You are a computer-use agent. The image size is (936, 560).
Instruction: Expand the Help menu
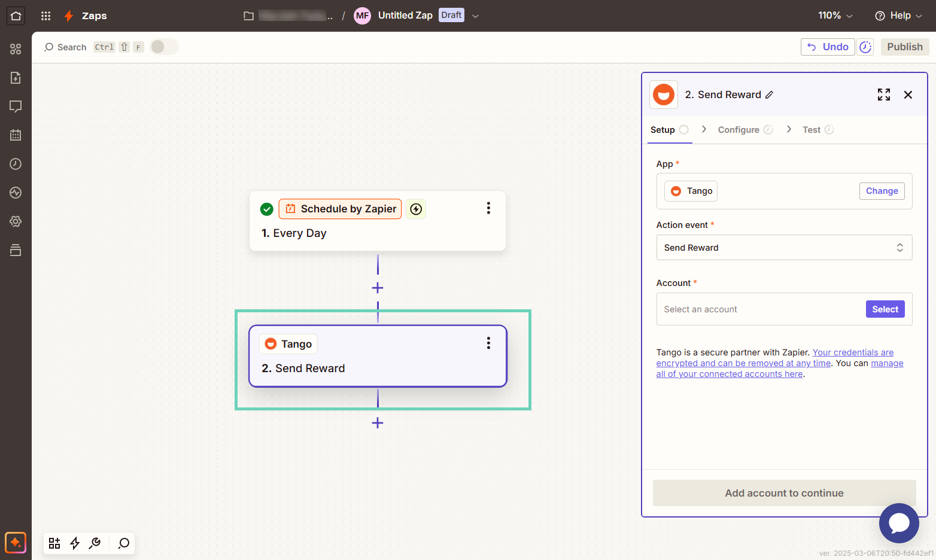899,16
